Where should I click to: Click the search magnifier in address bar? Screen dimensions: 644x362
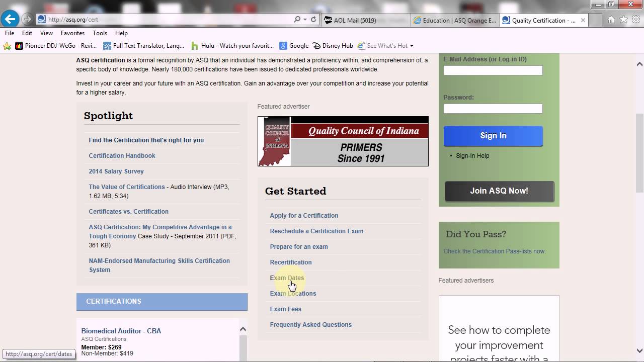tap(297, 20)
